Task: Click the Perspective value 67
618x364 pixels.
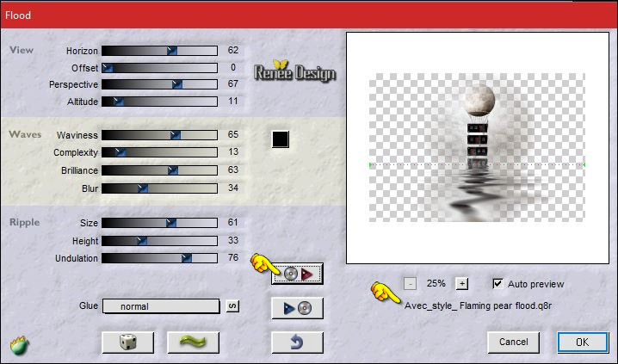Action: (x=233, y=84)
